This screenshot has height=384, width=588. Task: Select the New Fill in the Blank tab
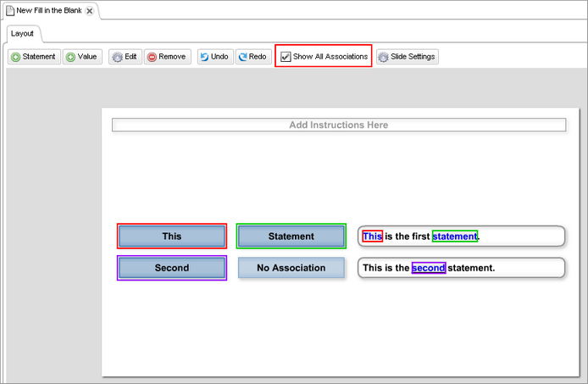(48, 11)
